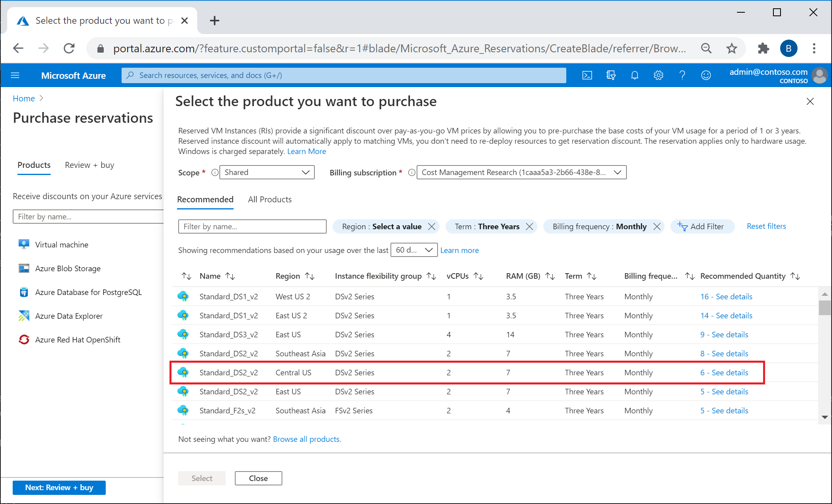Remove the Region select a value filter
This screenshot has width=832, height=504.
click(432, 226)
